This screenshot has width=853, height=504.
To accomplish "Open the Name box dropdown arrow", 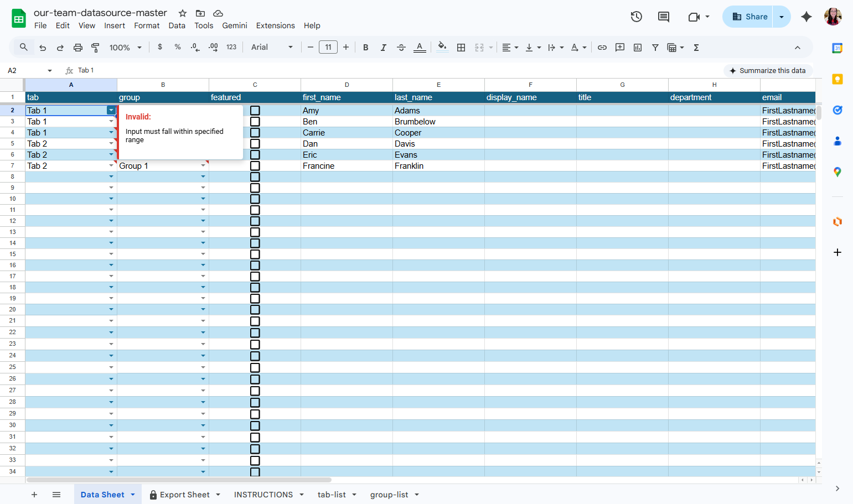I will coord(50,71).
